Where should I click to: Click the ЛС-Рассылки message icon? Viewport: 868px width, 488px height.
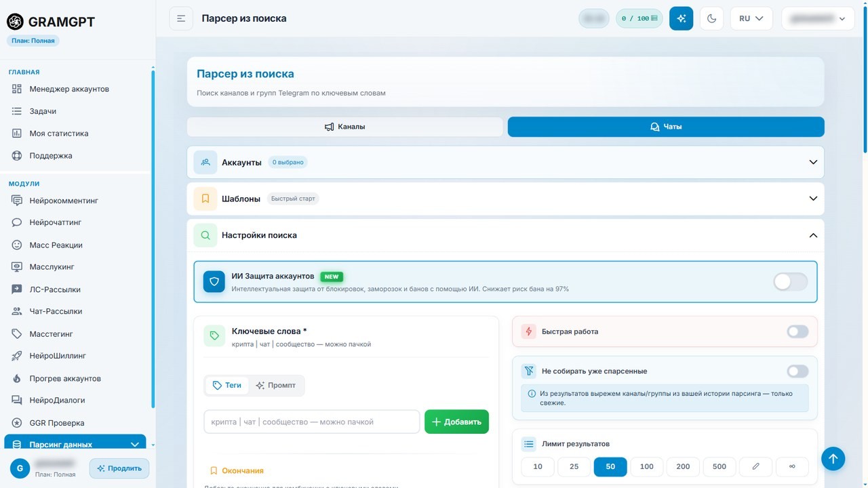[17, 289]
